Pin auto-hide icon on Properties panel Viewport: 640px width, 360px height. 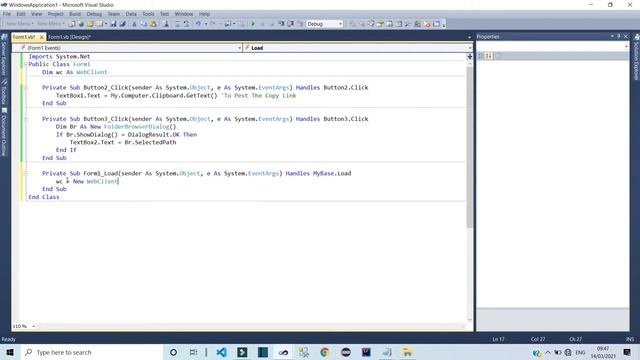click(619, 36)
